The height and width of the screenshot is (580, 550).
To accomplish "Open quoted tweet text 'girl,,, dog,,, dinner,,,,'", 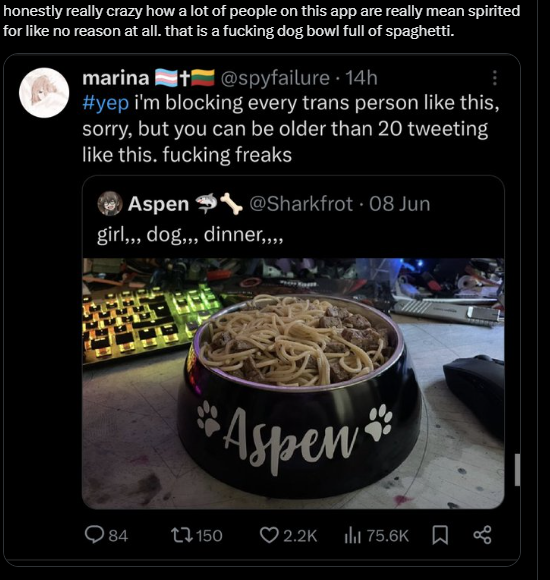I will click(x=190, y=235).
